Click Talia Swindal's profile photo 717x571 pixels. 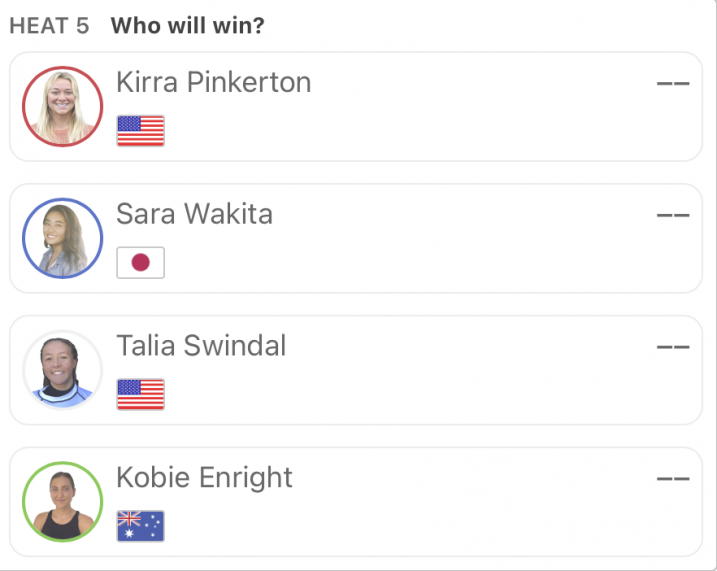pos(63,370)
